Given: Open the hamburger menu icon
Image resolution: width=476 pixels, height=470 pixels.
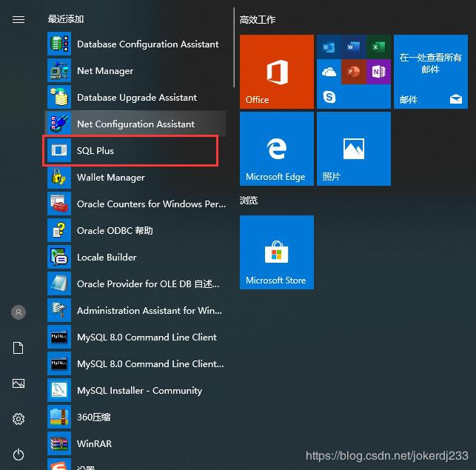Looking at the screenshot, I should pyautogui.click(x=19, y=19).
